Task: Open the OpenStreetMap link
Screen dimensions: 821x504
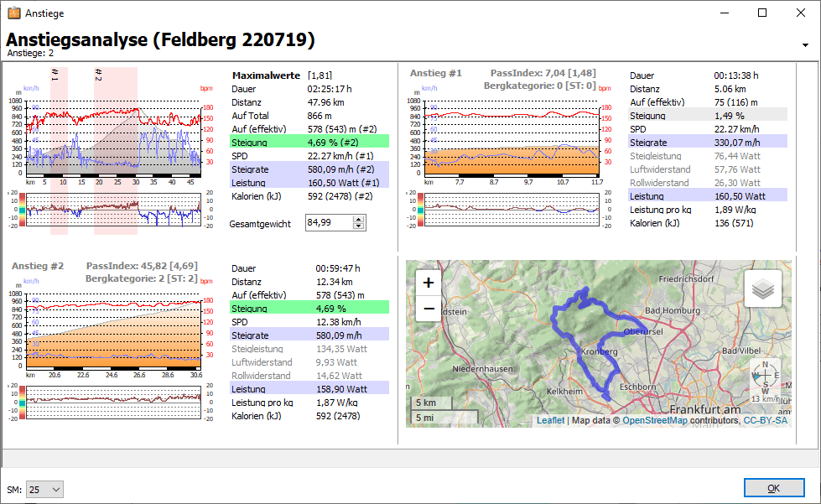Action: point(654,420)
